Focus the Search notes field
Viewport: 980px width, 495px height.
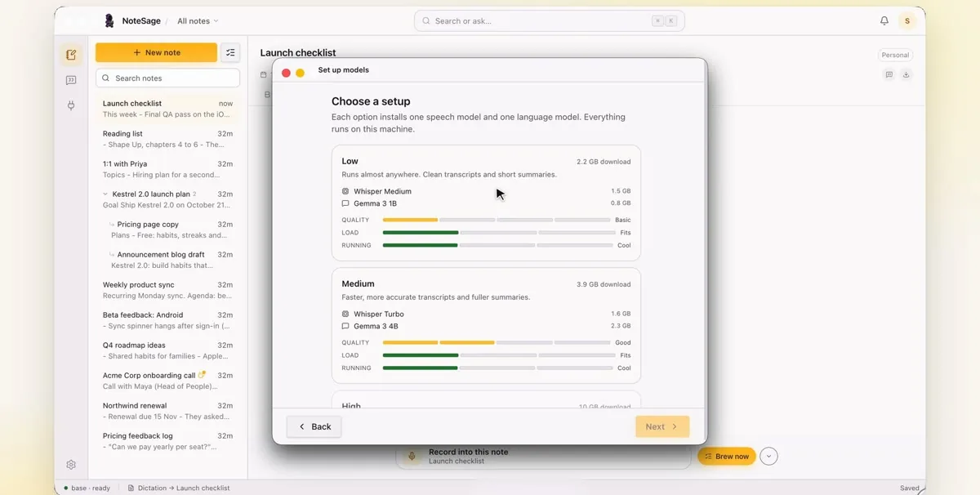[x=167, y=78]
